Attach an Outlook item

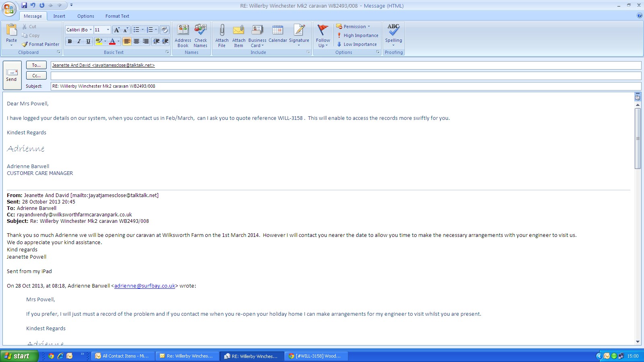pos(239,36)
